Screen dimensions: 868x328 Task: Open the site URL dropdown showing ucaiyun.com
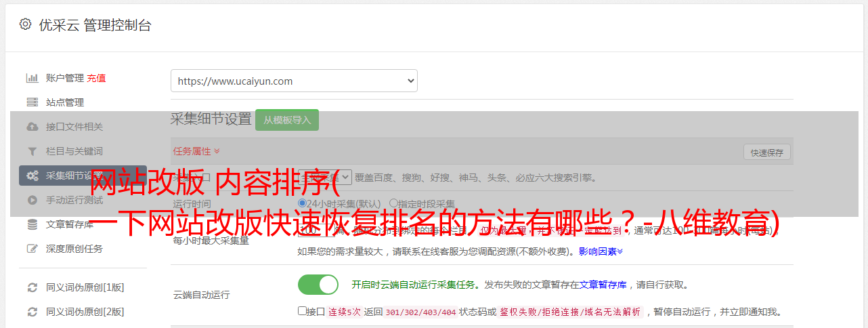294,81
